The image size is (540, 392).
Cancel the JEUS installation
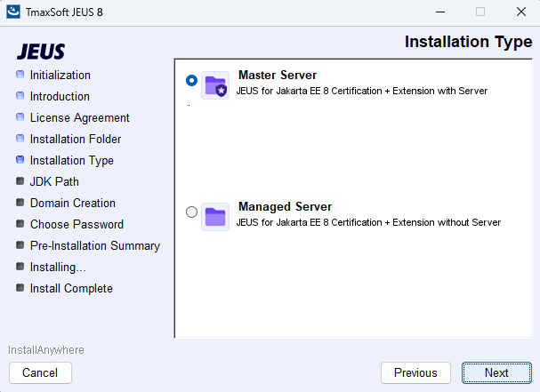pyautogui.click(x=40, y=372)
